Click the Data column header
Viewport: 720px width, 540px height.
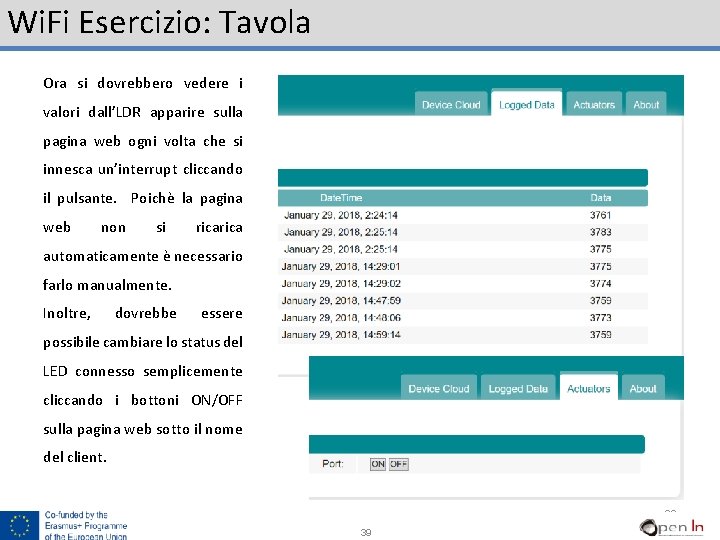601,197
